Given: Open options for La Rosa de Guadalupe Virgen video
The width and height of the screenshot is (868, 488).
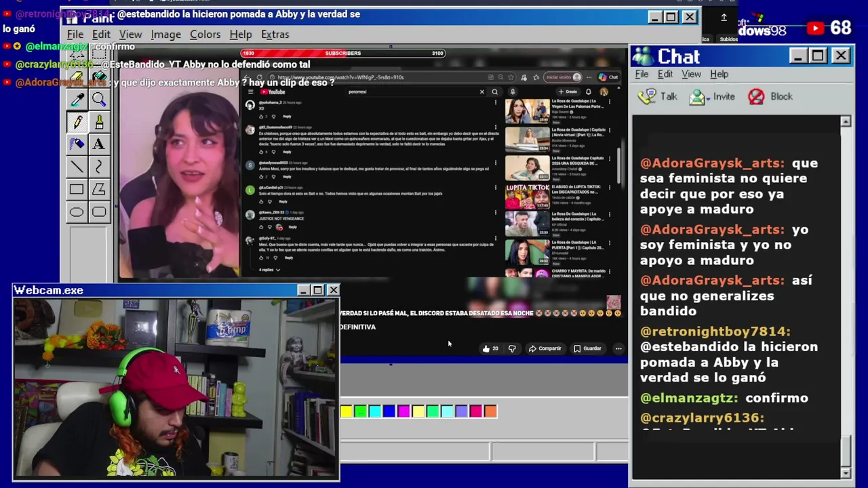Looking at the screenshot, I should point(609,102).
